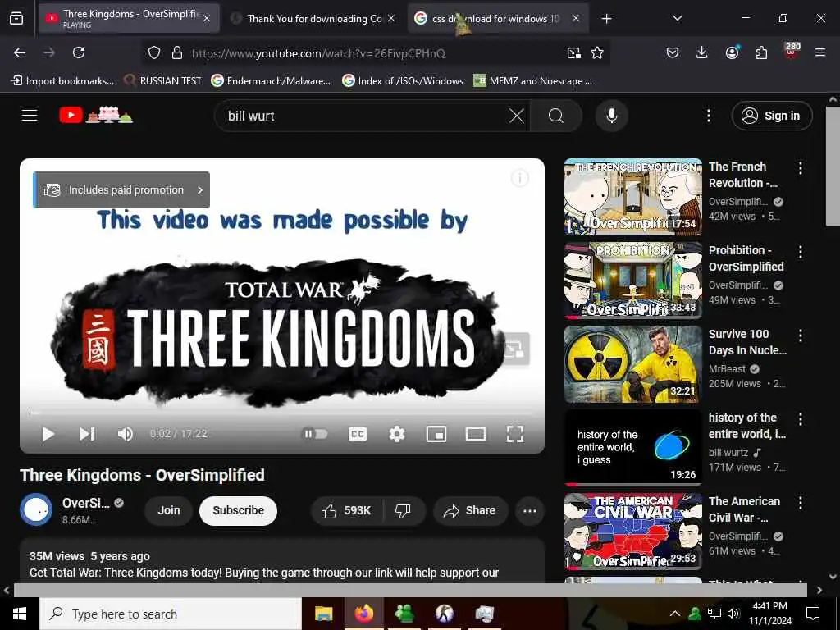Image resolution: width=840 pixels, height=630 pixels.
Task: Toggle the autoplay switch in player
Action: [316, 434]
